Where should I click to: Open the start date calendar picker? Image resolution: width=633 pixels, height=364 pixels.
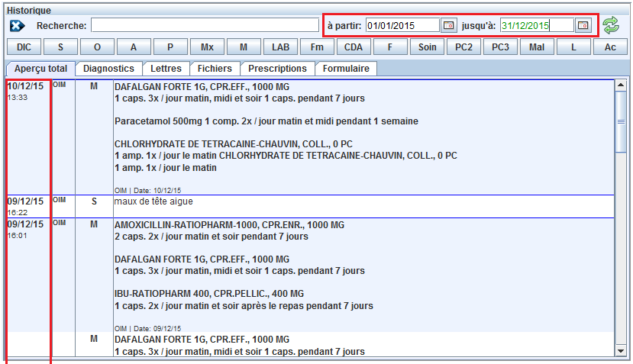tap(449, 25)
